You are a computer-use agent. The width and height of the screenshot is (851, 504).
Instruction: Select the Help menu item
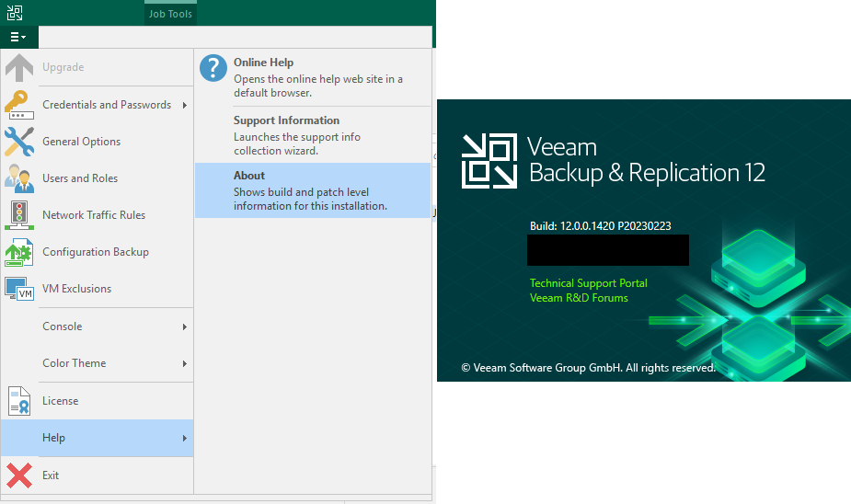tap(98, 438)
